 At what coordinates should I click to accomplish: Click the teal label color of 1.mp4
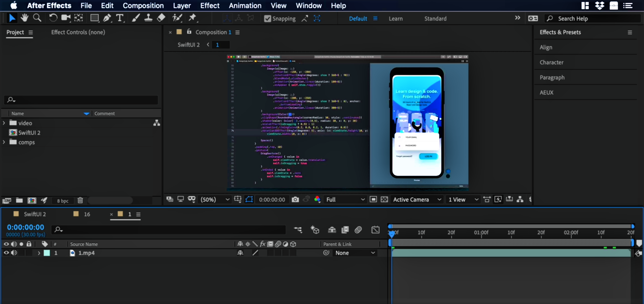tap(47, 253)
